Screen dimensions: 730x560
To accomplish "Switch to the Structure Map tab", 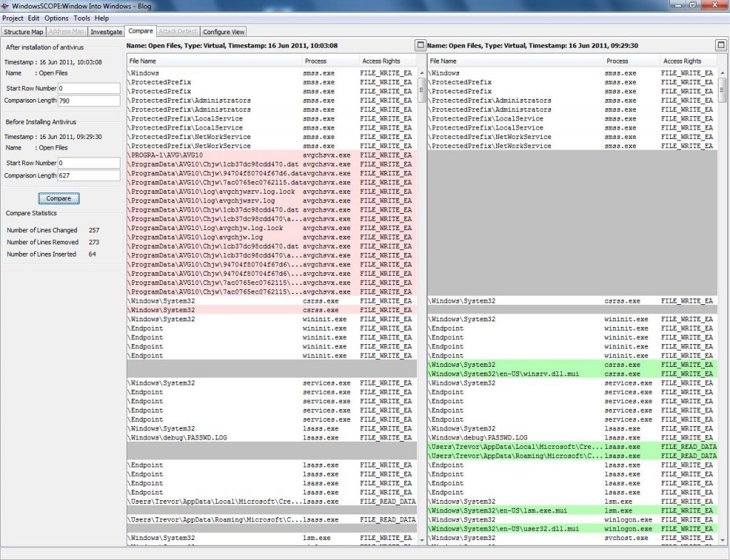I will [x=24, y=31].
